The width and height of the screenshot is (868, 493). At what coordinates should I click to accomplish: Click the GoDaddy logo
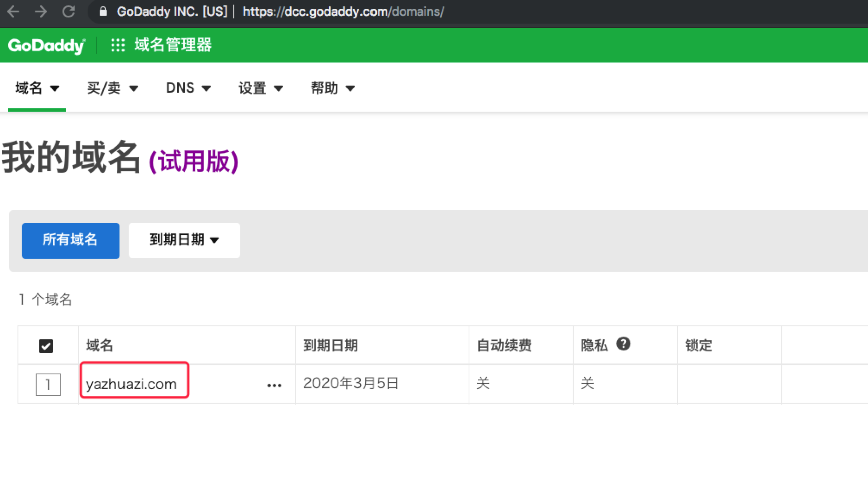coord(45,45)
